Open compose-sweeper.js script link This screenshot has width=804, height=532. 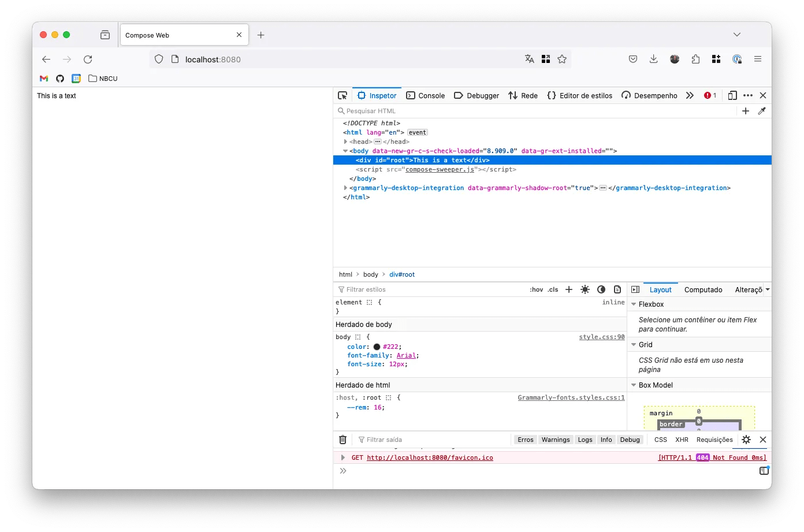[440, 169]
